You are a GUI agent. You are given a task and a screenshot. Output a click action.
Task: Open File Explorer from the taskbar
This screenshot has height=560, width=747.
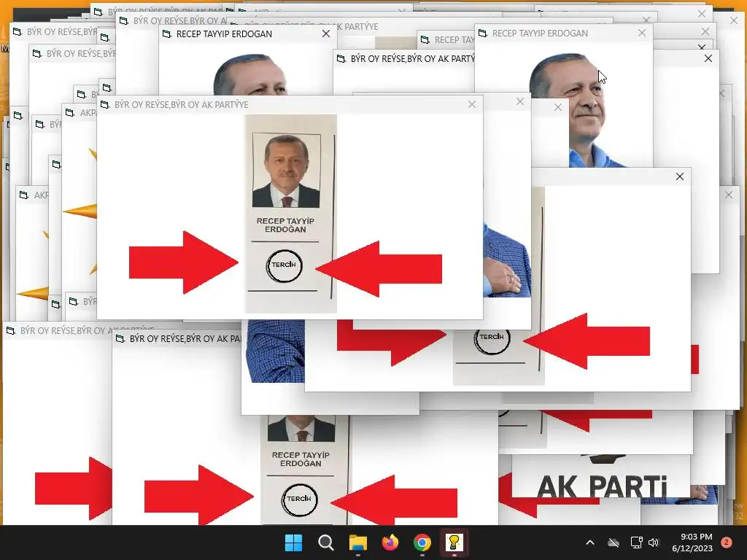tap(357, 542)
